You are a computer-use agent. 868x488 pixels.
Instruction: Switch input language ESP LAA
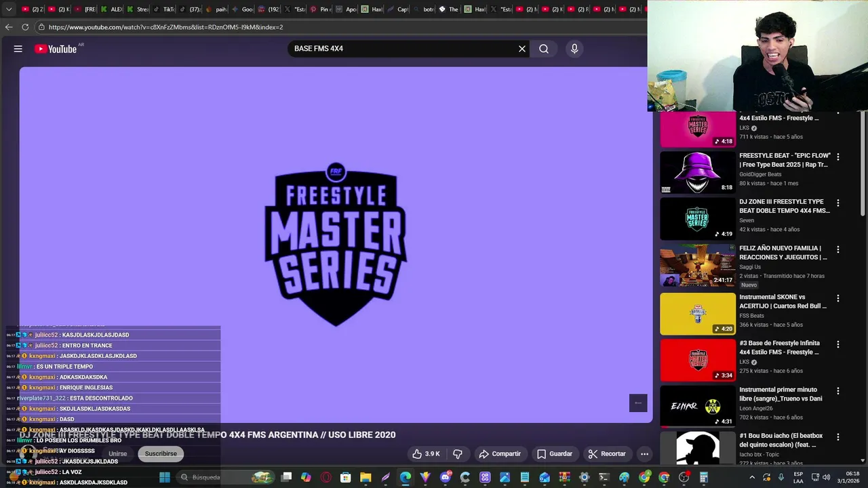pyautogui.click(x=798, y=477)
